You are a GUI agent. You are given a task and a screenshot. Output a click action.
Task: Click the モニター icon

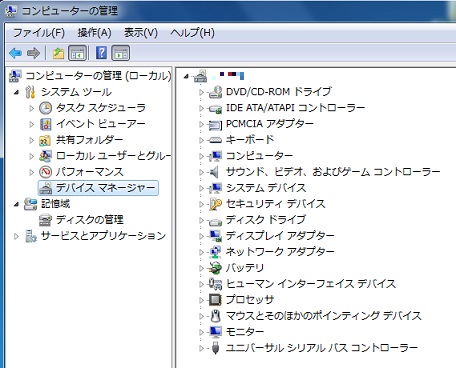(215, 332)
